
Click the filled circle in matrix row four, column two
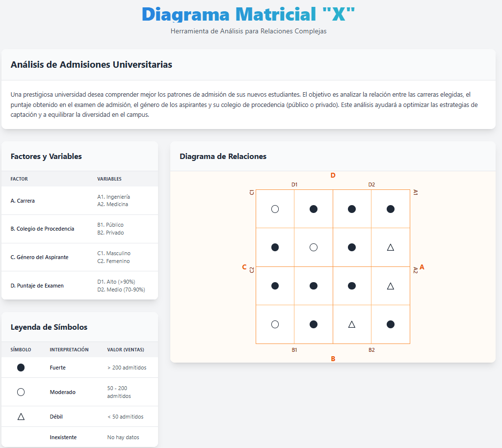(314, 324)
